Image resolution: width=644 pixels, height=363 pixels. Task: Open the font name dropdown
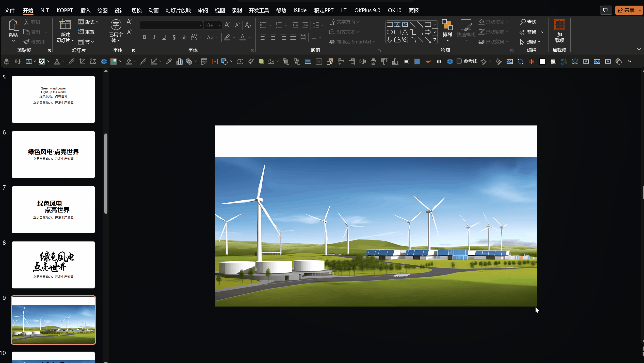[x=200, y=25]
